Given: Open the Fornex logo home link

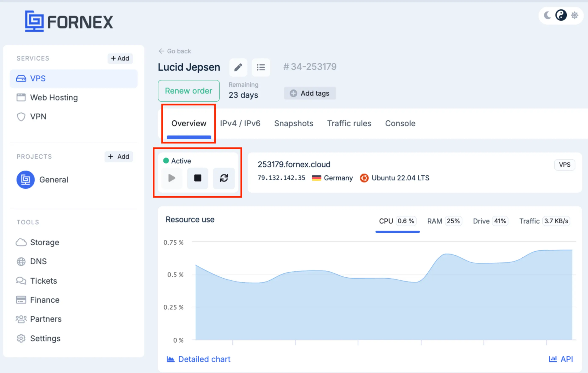Looking at the screenshot, I should [x=69, y=21].
